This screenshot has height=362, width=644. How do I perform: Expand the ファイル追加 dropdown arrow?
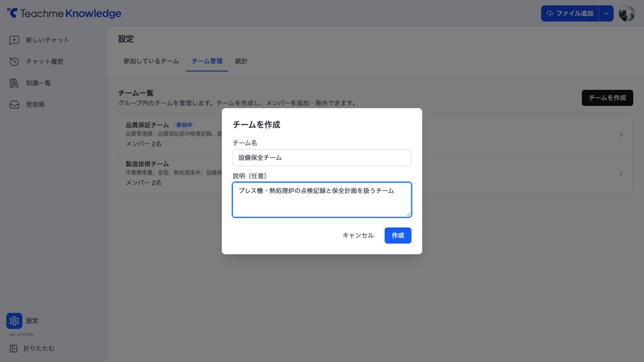coord(606,13)
